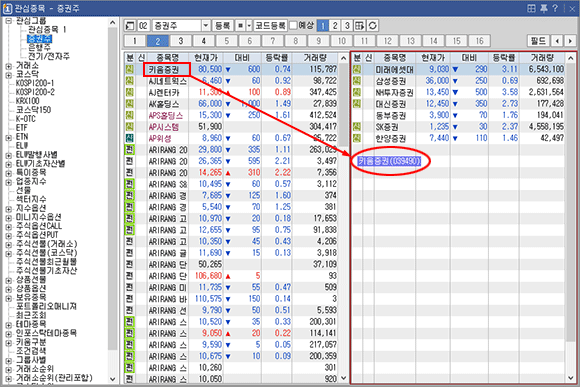
Task: Select split view 1 next to the 예상 checkbox
Action: click(323, 26)
